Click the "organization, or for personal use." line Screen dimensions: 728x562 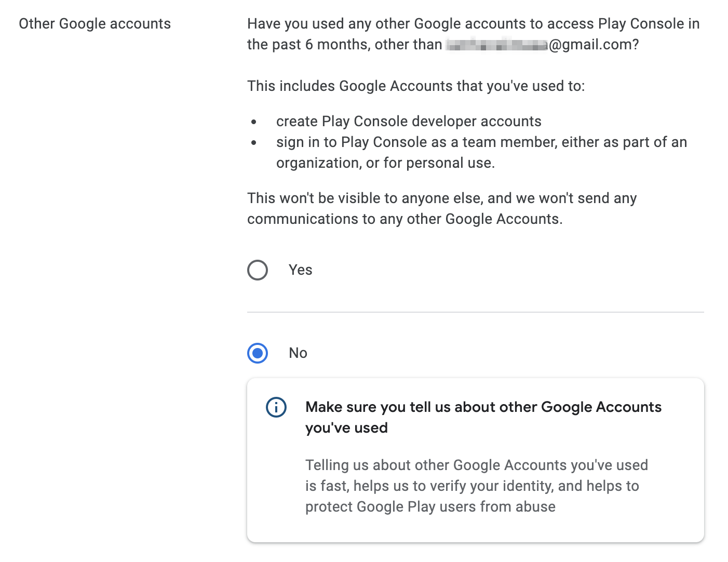pos(385,163)
